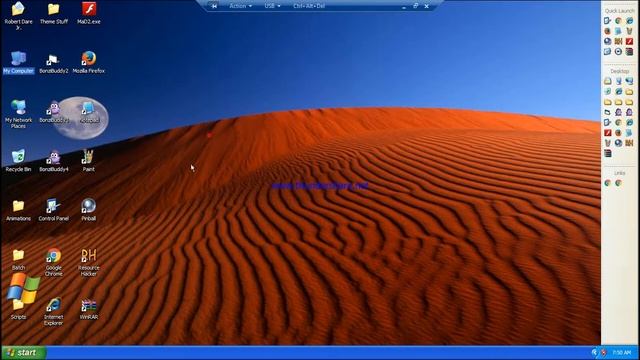Select the Batch folder

tap(18, 260)
